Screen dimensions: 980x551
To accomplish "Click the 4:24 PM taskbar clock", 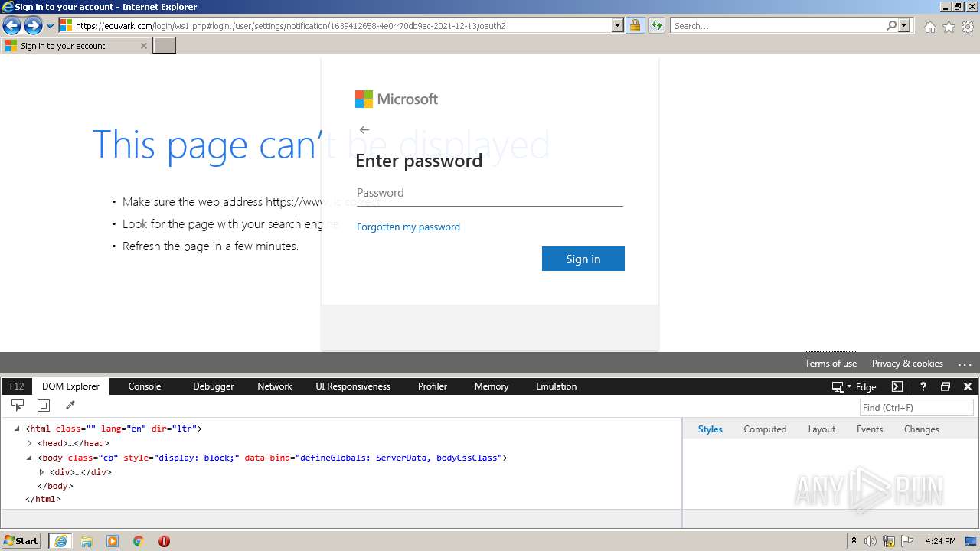I will coord(940,541).
